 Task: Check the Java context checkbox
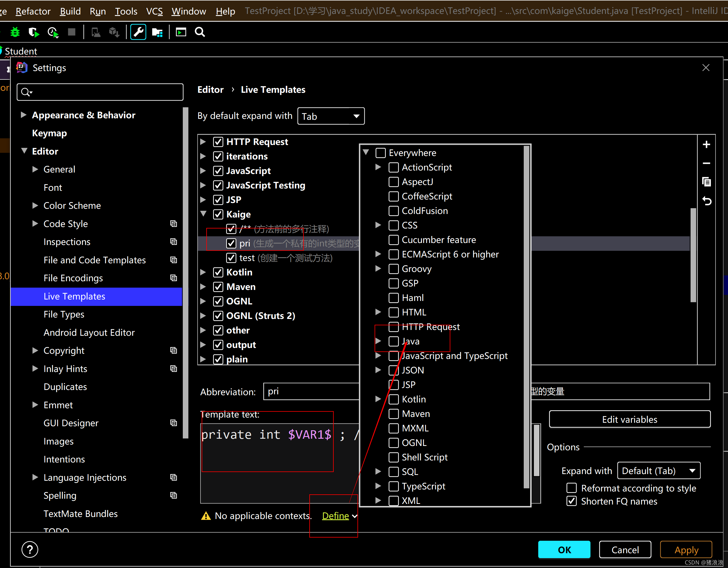point(394,341)
